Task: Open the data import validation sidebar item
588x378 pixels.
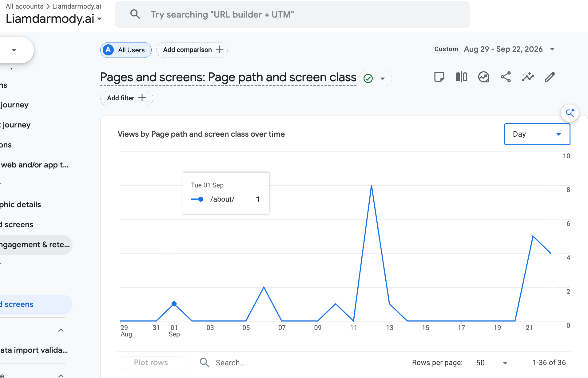Action: click(34, 350)
